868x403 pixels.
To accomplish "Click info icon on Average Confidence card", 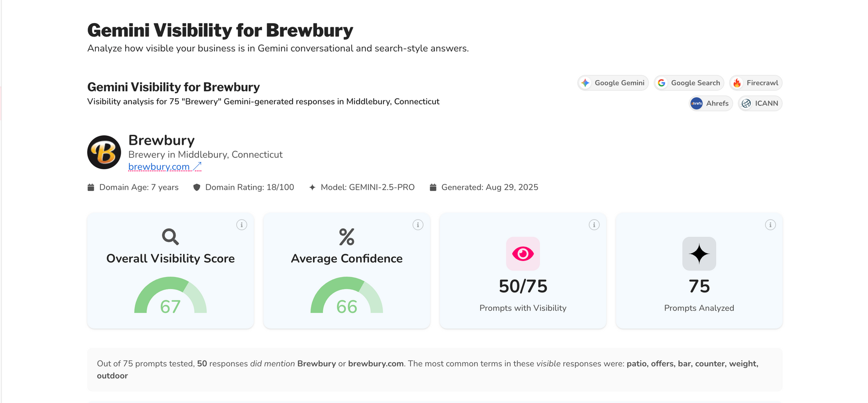I will [x=418, y=225].
